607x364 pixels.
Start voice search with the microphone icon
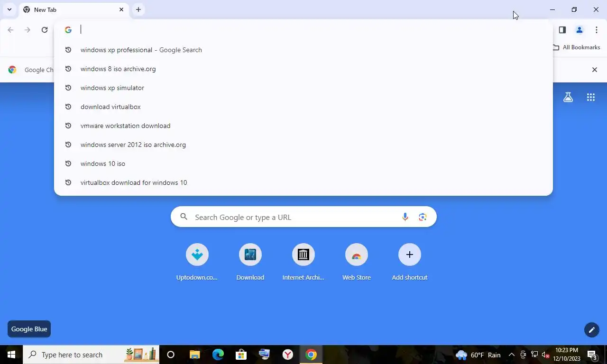tap(405, 217)
